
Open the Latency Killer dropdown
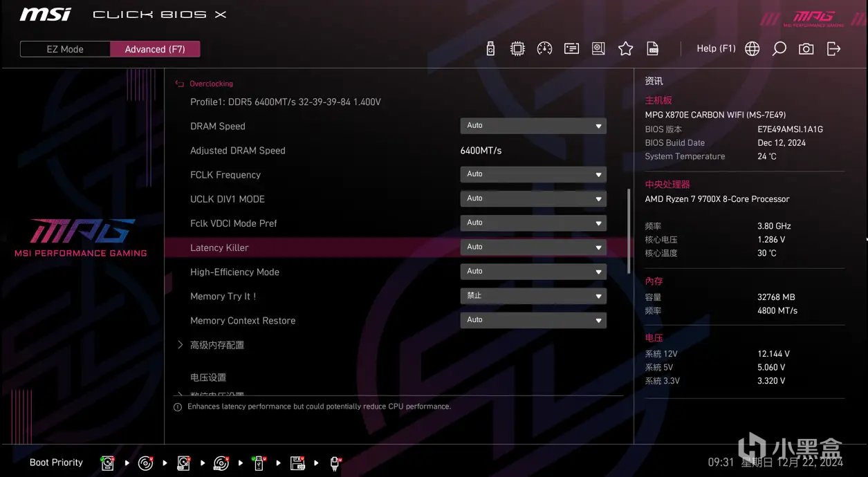click(533, 247)
